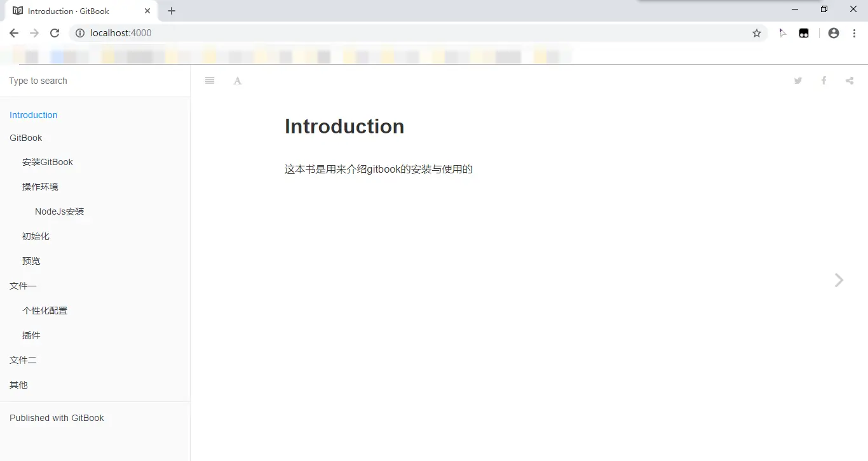This screenshot has height=461, width=868.
Task: Open the NodeJs安装 subsection
Action: (60, 211)
